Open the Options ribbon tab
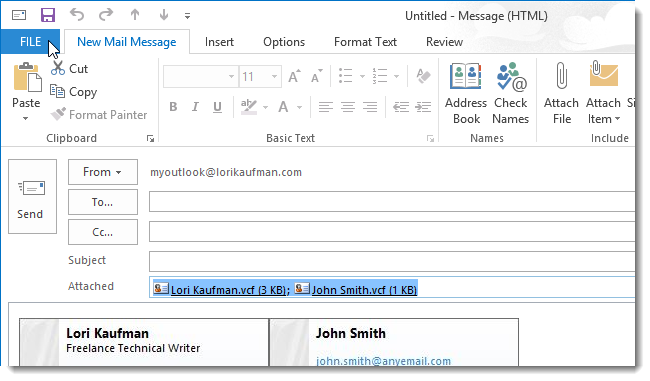650x381 pixels. point(284,42)
